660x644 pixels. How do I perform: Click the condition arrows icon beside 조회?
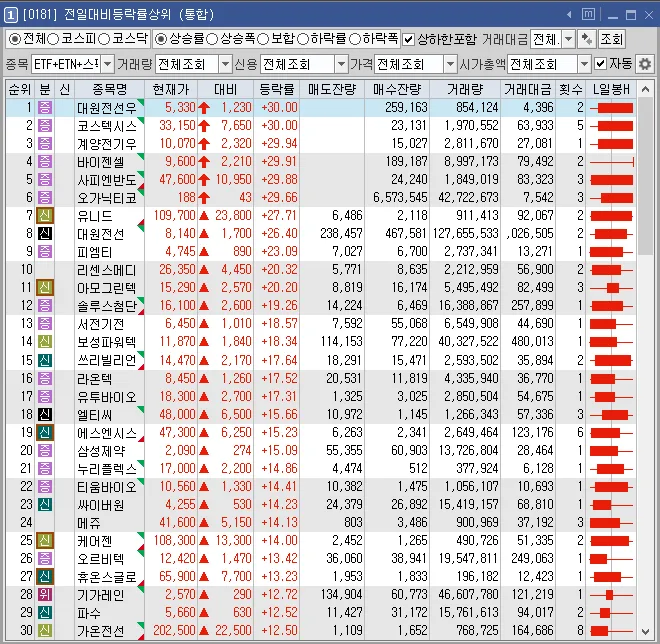586,40
